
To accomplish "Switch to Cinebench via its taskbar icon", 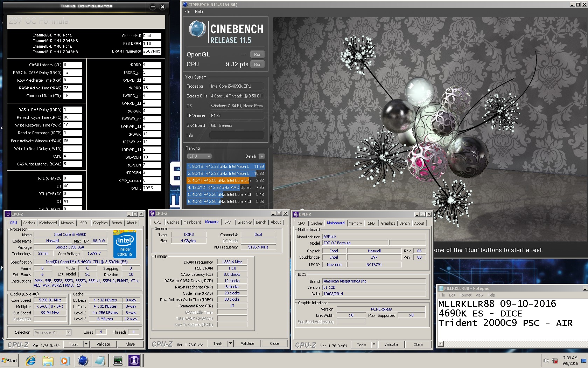I will 83,361.
